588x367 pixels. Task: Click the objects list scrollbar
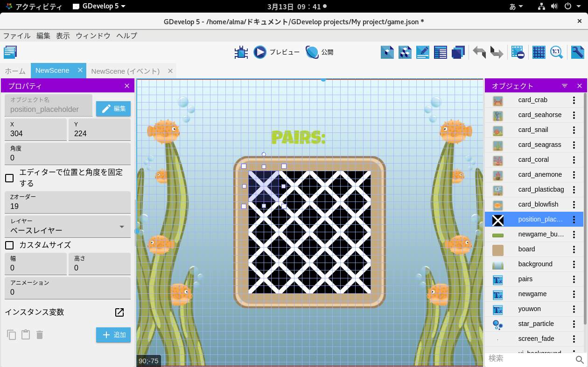tap(586, 208)
